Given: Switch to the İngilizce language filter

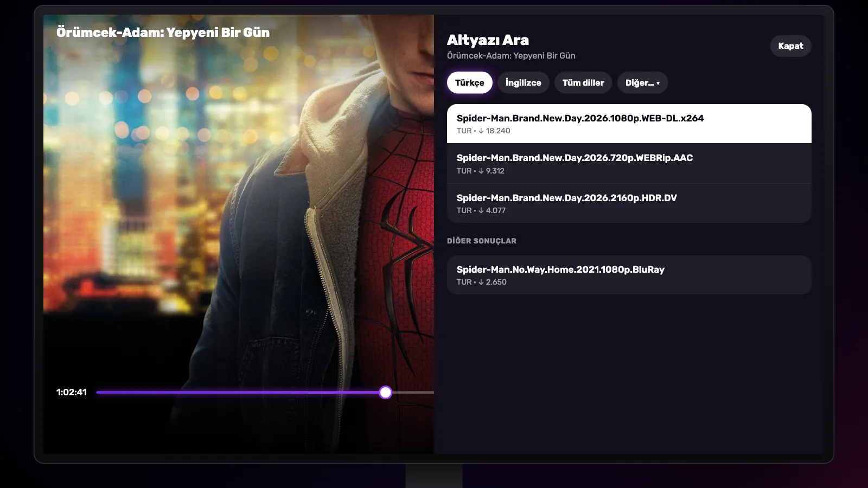Looking at the screenshot, I should pyautogui.click(x=524, y=83).
